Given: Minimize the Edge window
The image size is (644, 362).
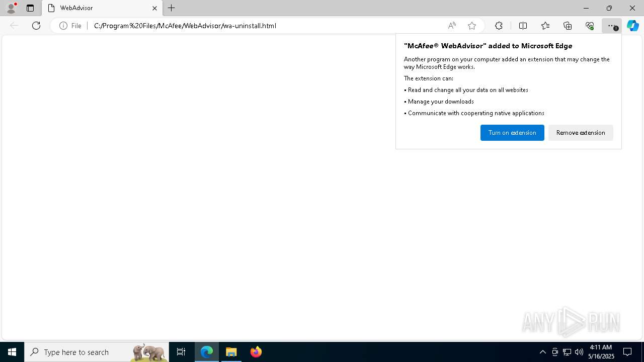Looking at the screenshot, I should click(586, 8).
